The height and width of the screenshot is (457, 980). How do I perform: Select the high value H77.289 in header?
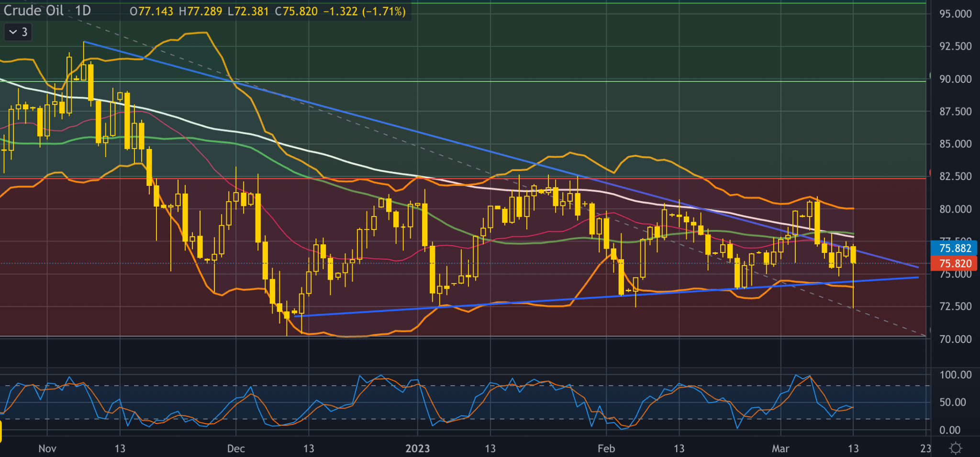(x=200, y=11)
